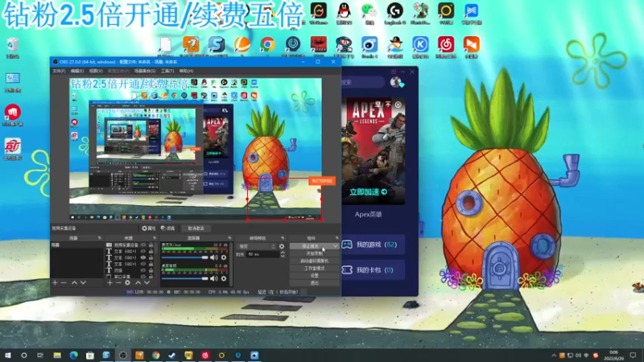Click 立即加速 on Apex card
Image resolution: width=644 pixels, height=362 pixels.
368,191
